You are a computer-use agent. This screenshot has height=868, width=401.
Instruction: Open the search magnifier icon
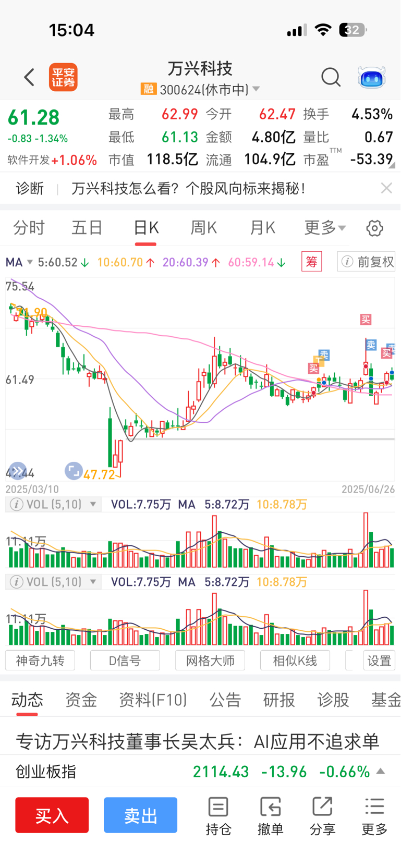pyautogui.click(x=331, y=77)
